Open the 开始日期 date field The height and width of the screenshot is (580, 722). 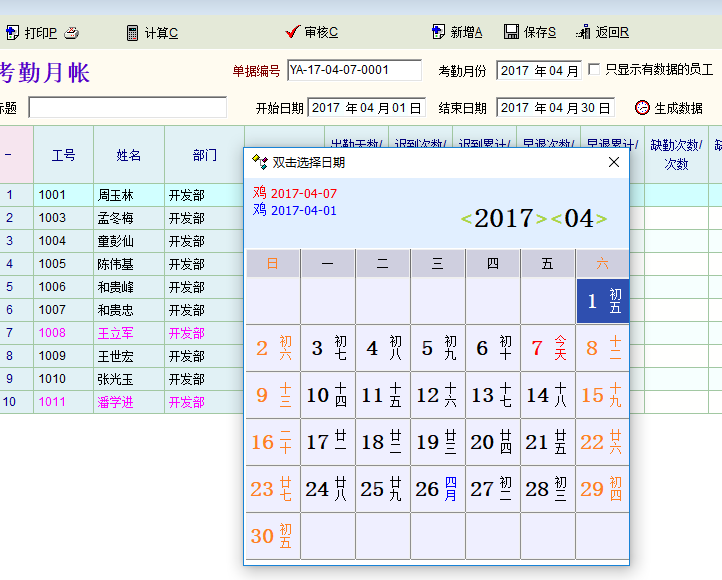pyautogui.click(x=366, y=107)
